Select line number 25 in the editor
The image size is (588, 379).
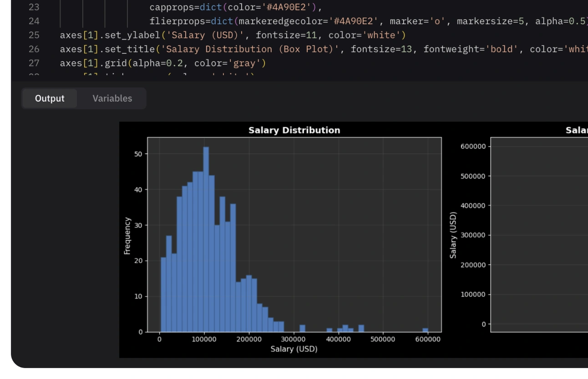pos(34,35)
